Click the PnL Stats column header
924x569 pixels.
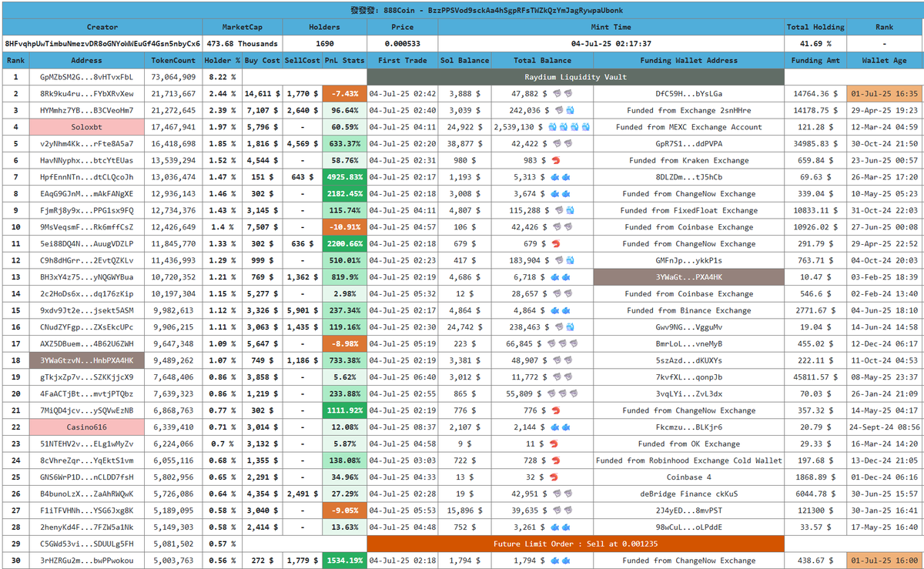(x=344, y=60)
